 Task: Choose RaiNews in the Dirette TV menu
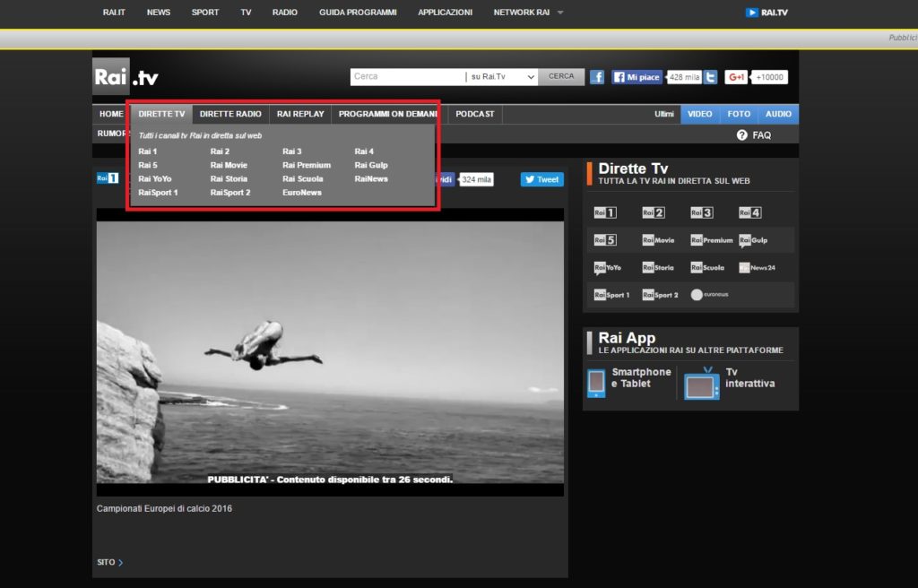371,179
